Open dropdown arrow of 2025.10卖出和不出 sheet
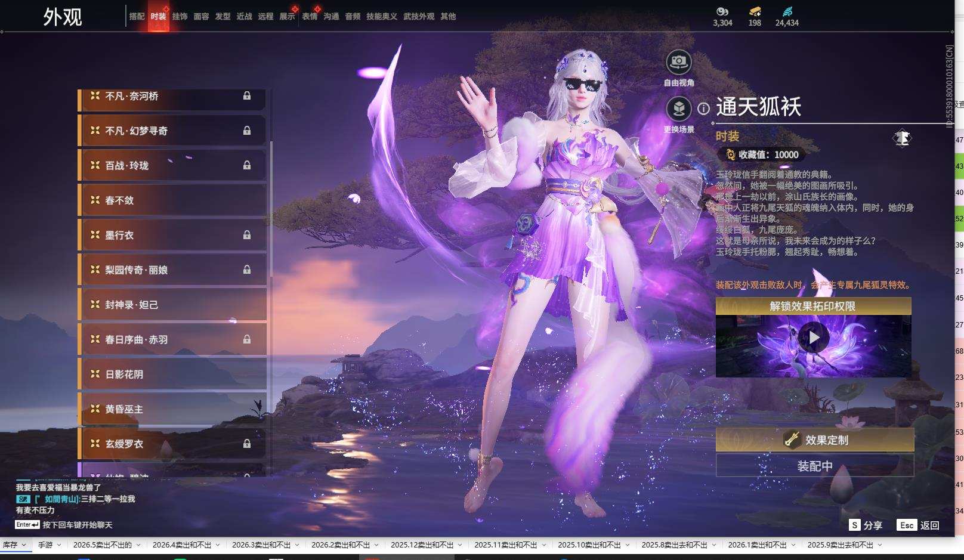This screenshot has height=560, width=964. pos(627,545)
